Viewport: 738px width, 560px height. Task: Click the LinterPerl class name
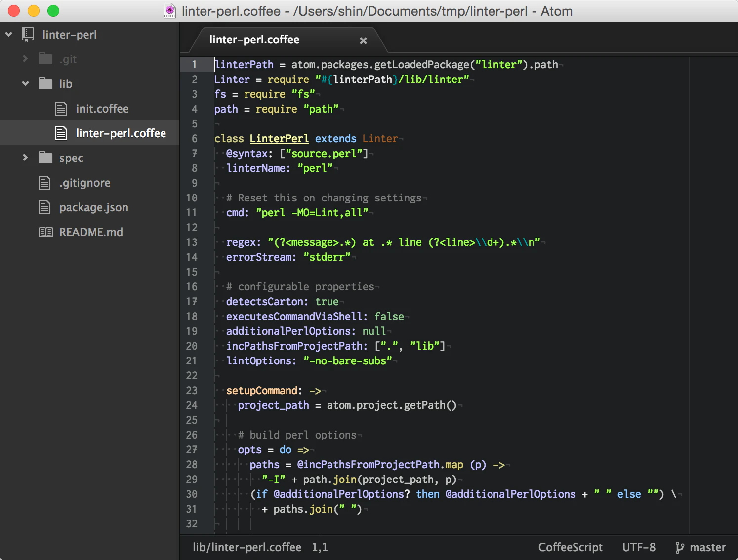pos(279,139)
